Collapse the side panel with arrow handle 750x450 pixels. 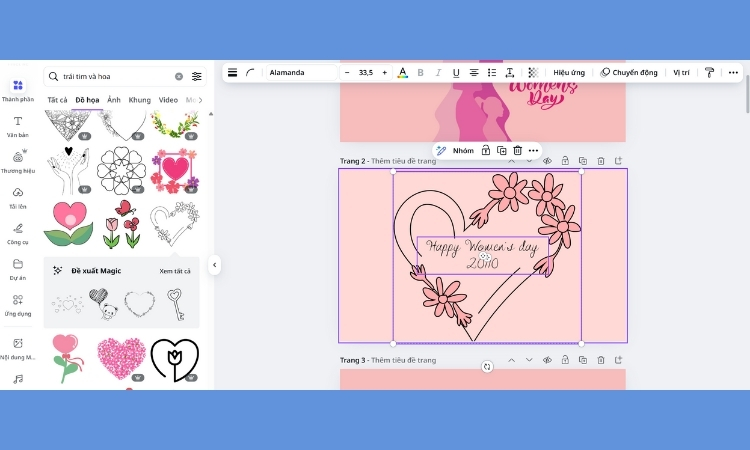[x=214, y=265]
